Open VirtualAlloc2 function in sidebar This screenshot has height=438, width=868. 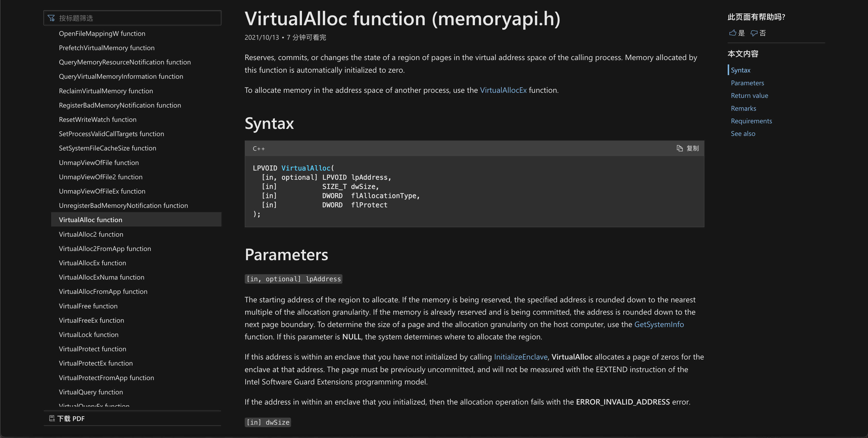click(91, 234)
